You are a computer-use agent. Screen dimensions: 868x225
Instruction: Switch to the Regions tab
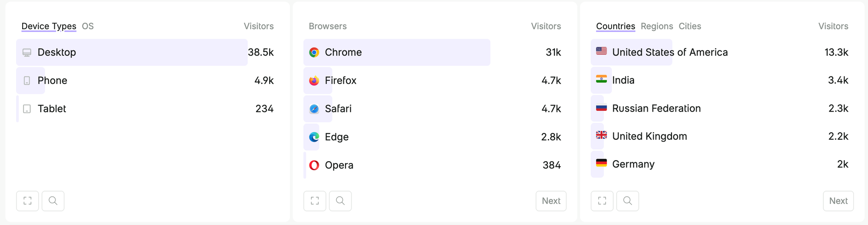tap(657, 26)
